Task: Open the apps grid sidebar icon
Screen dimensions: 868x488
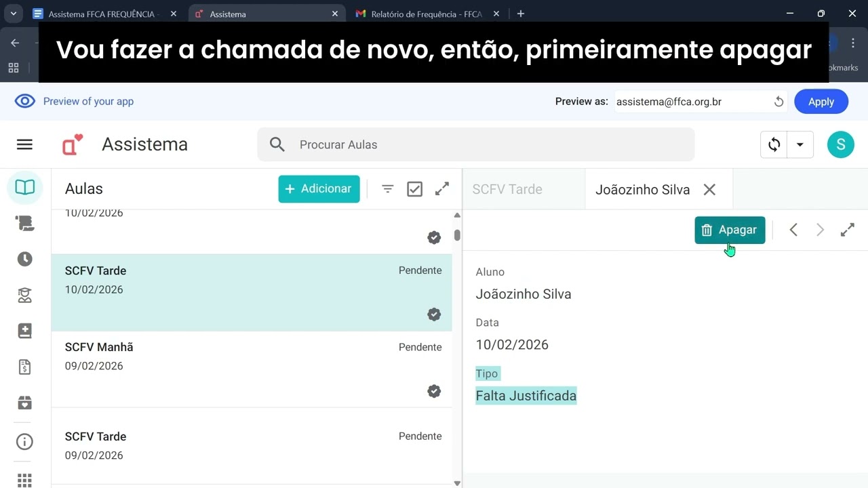Action: coord(25,479)
